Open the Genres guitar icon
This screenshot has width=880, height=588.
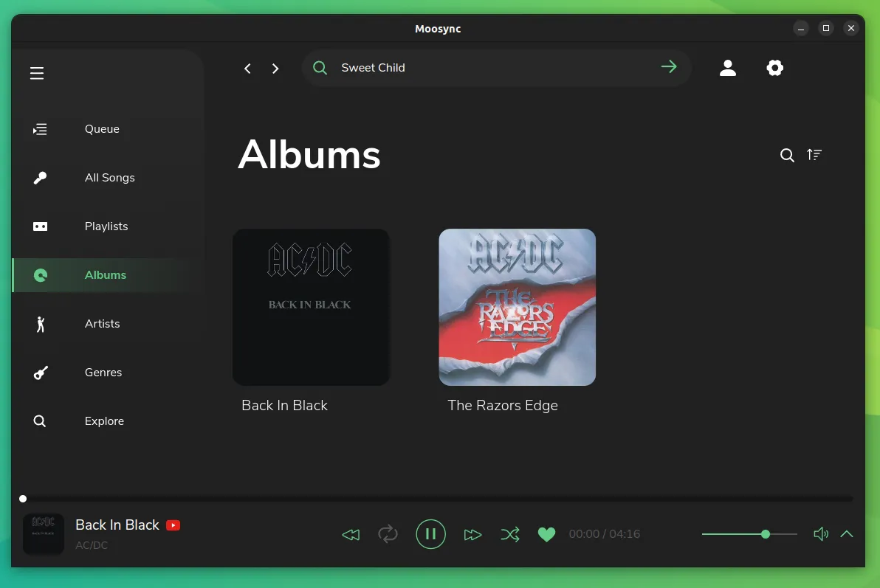(41, 373)
